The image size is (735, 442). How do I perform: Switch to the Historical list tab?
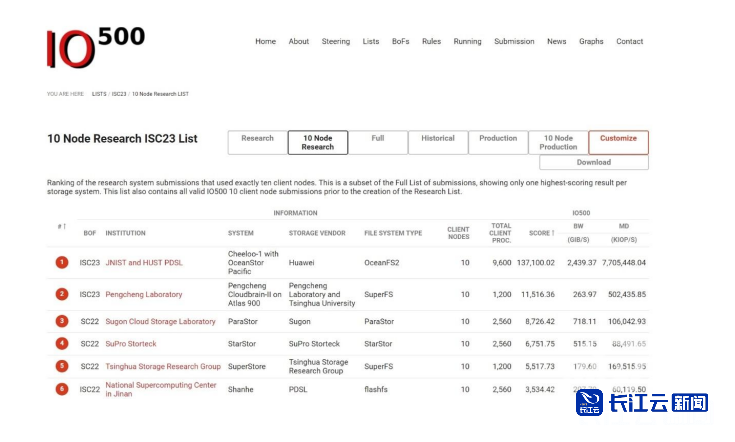pos(438,142)
